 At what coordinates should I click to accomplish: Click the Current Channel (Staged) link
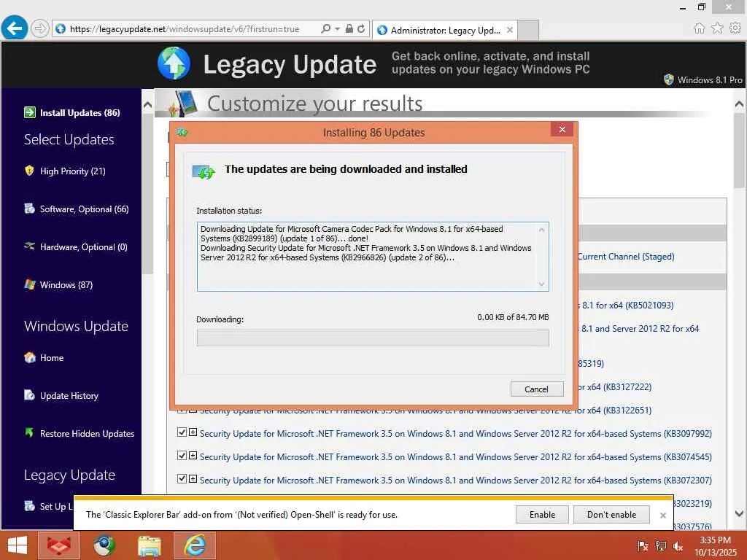pyautogui.click(x=627, y=257)
